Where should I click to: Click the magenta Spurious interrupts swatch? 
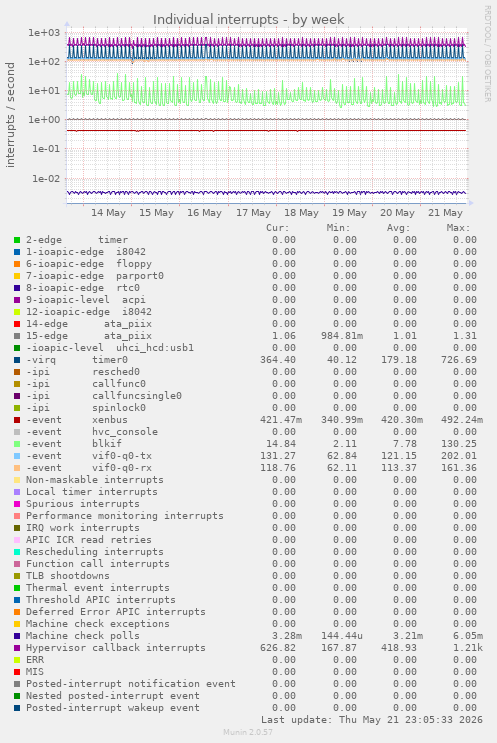coord(17,504)
